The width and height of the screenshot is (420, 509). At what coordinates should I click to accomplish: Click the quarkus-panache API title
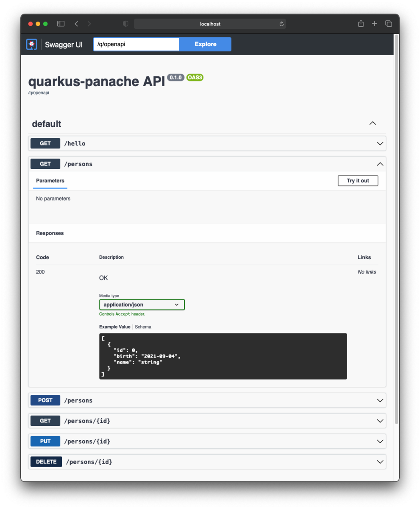coord(97,82)
